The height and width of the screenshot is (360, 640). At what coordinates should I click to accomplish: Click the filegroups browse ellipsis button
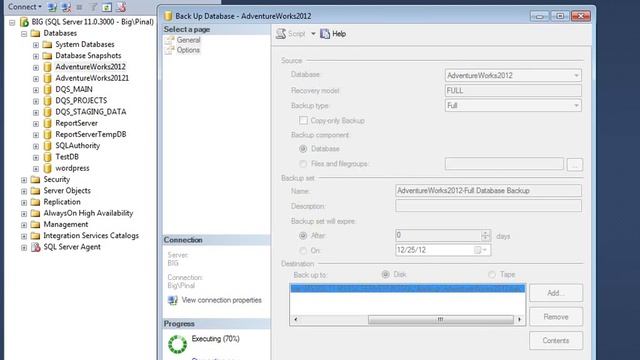(575, 164)
